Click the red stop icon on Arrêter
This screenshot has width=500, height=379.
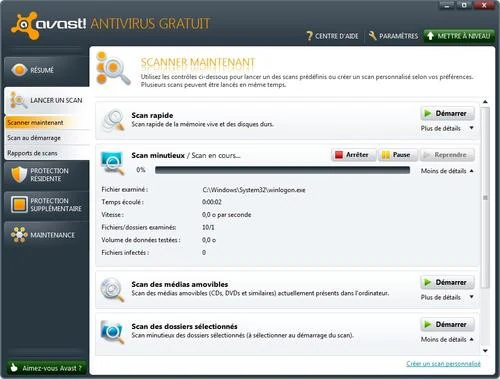pos(339,155)
